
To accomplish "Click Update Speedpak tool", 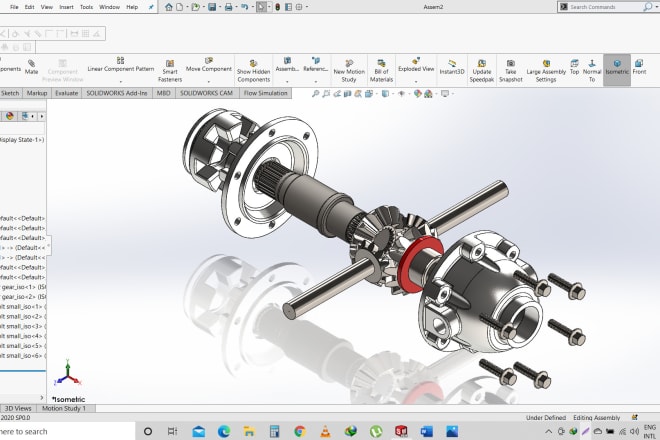I will [482, 70].
